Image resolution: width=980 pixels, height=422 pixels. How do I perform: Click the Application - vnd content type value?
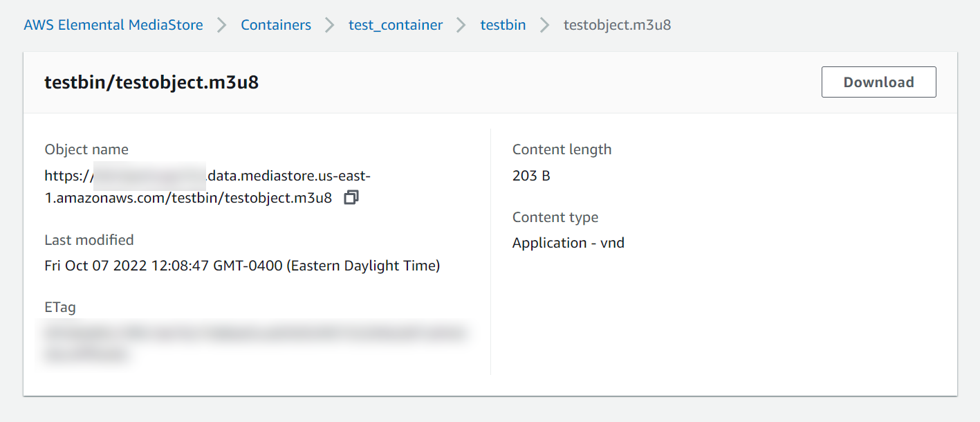568,243
